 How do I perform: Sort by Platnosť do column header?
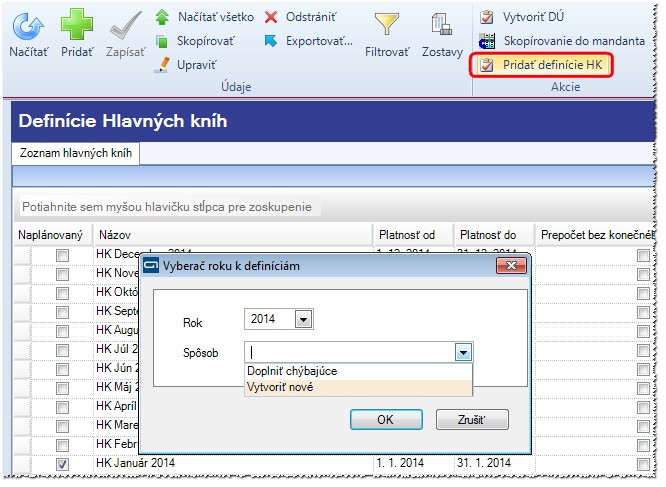pyautogui.click(x=494, y=235)
